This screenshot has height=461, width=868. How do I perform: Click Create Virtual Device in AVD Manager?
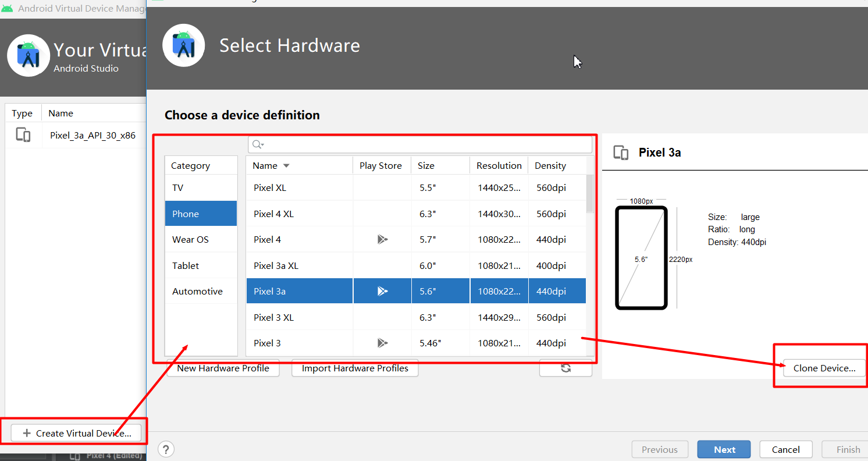point(76,433)
